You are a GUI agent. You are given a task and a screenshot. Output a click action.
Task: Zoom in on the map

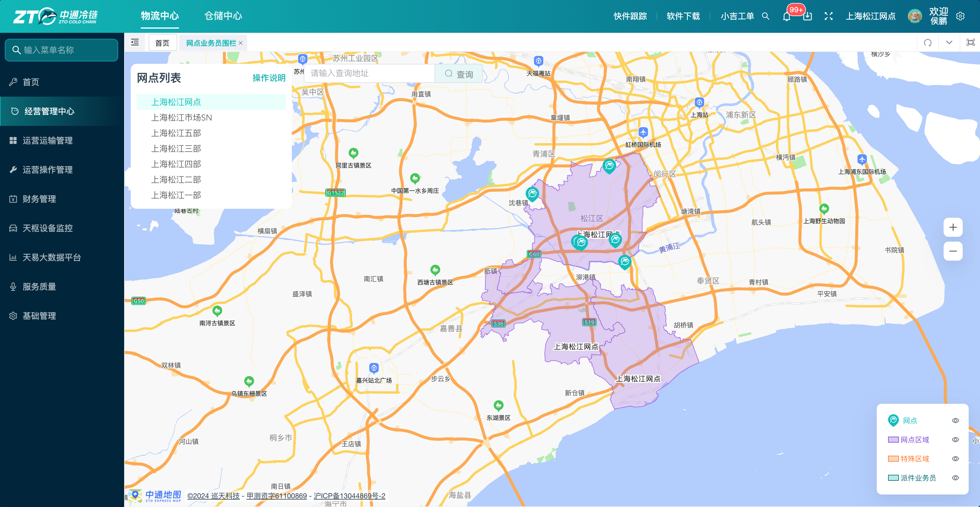click(x=953, y=228)
